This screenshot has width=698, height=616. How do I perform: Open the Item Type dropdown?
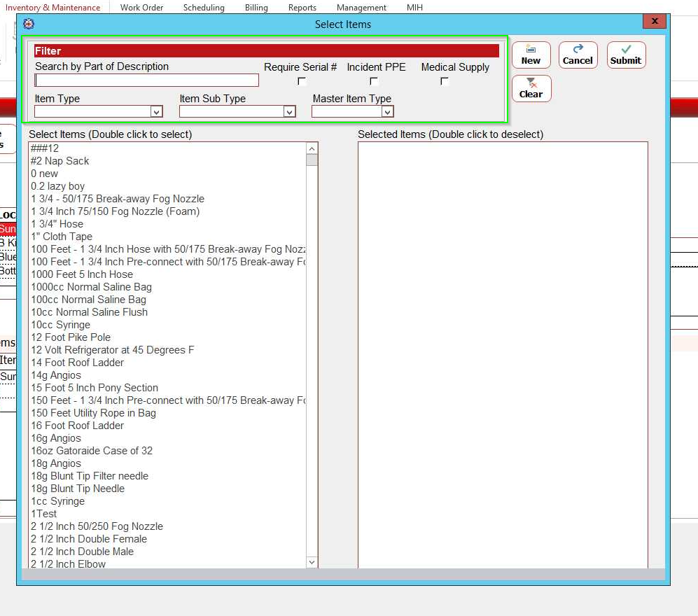[156, 111]
